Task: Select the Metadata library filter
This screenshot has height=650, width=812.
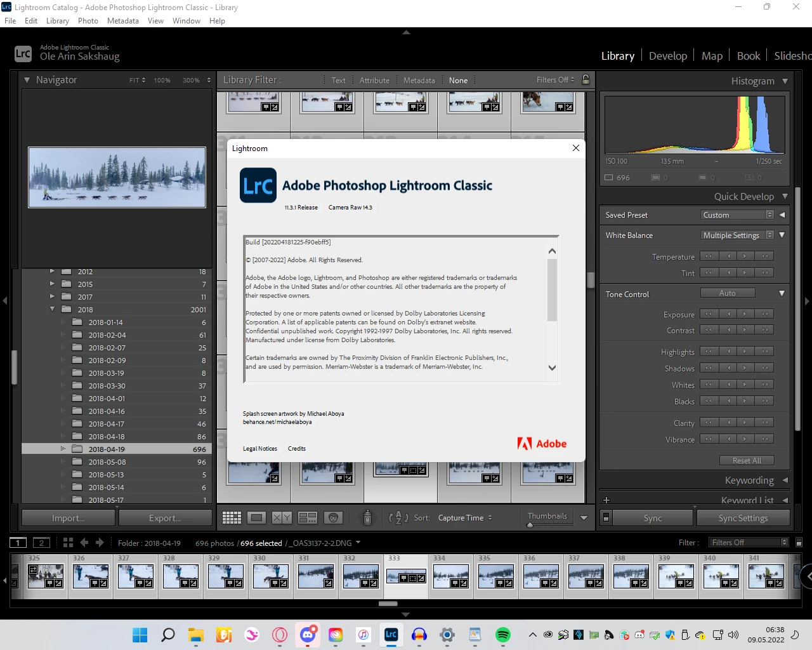Action: [x=419, y=81]
